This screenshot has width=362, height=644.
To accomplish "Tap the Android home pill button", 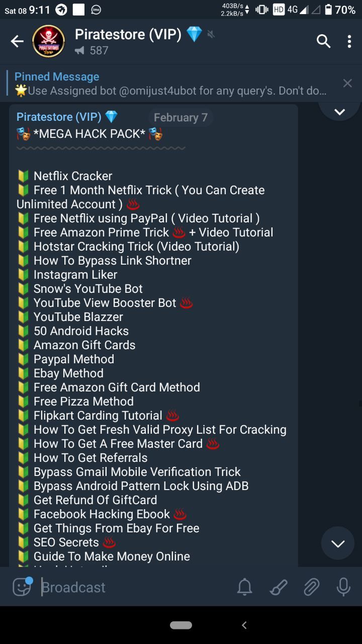I will (181, 625).
